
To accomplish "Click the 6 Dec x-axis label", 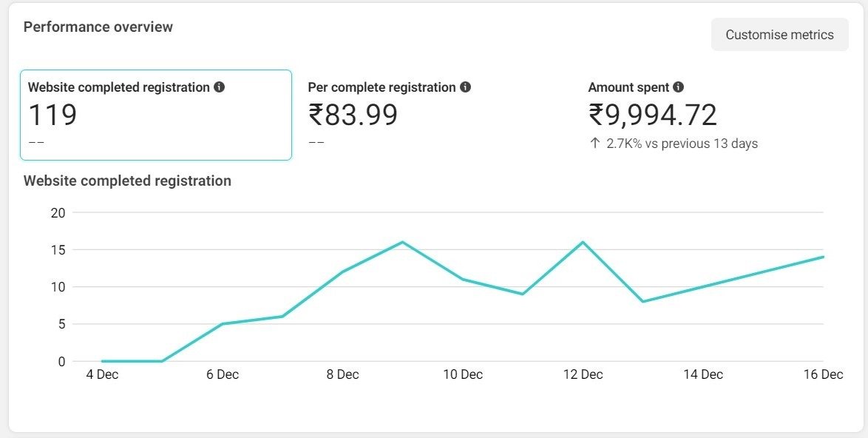I will click(x=223, y=374).
